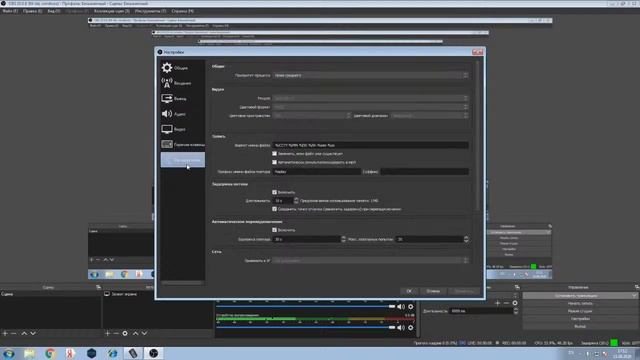Undock the Scene Transitions panel via dock icon

click(517, 287)
